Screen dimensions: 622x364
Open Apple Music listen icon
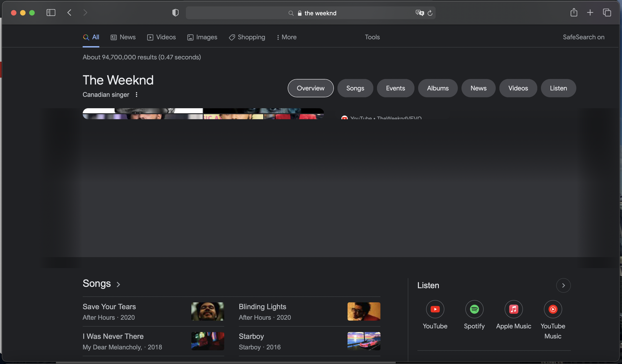[513, 309]
